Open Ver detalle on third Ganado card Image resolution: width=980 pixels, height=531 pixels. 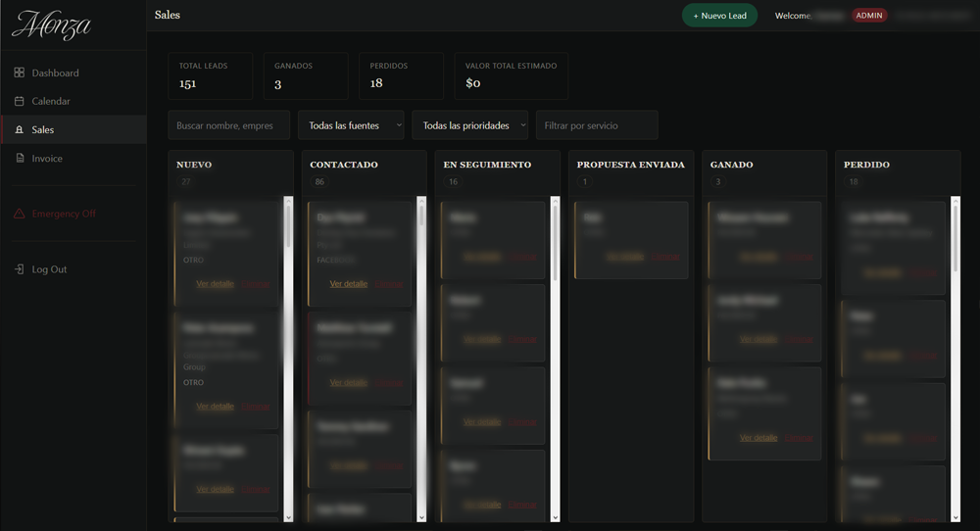pyautogui.click(x=759, y=438)
